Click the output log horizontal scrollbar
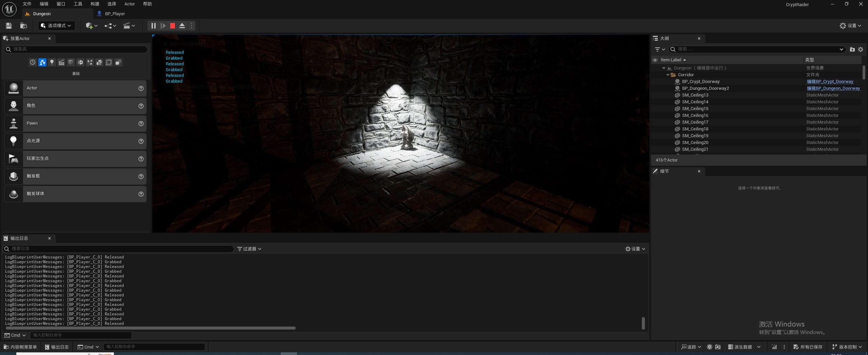 point(151,328)
